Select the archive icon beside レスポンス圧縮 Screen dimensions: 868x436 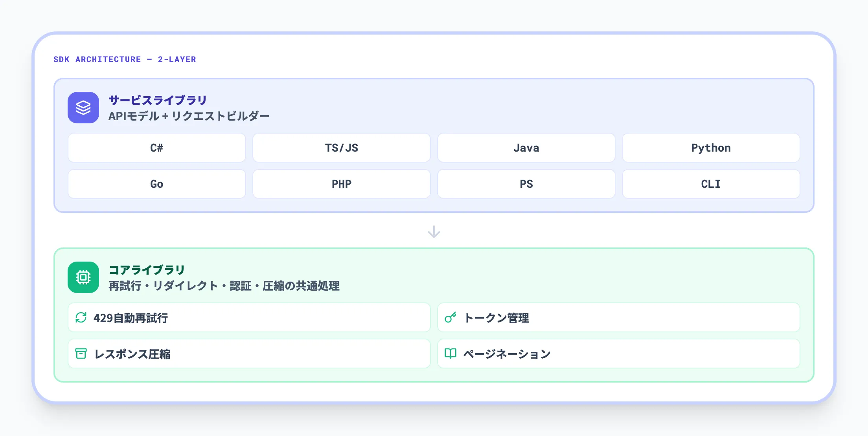coord(82,354)
